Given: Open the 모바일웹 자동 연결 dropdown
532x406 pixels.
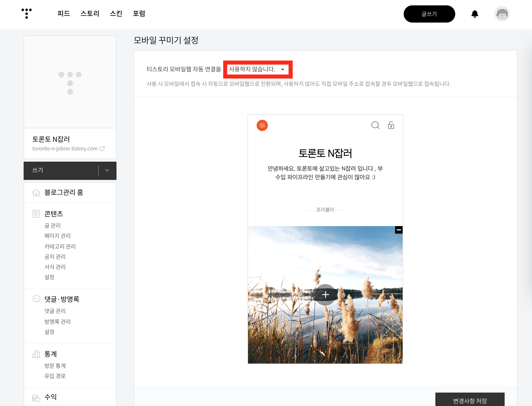Looking at the screenshot, I should (x=257, y=69).
